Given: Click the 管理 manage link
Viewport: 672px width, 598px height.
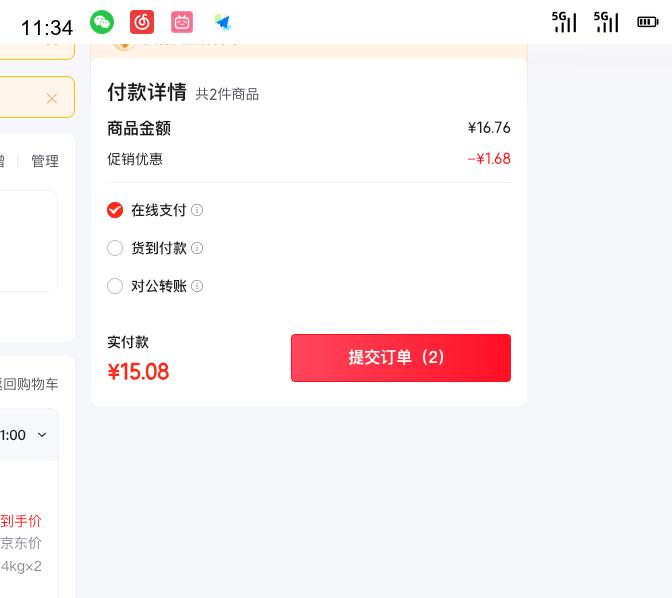Looking at the screenshot, I should 45,161.
